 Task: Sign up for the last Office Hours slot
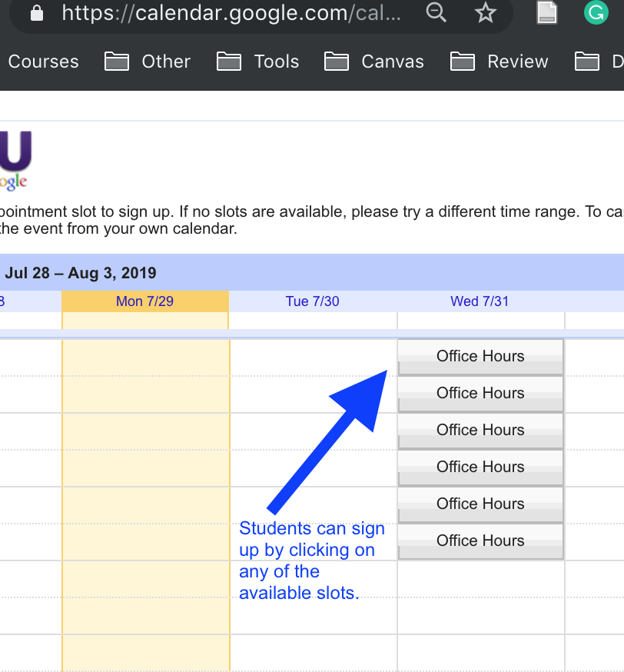click(480, 541)
